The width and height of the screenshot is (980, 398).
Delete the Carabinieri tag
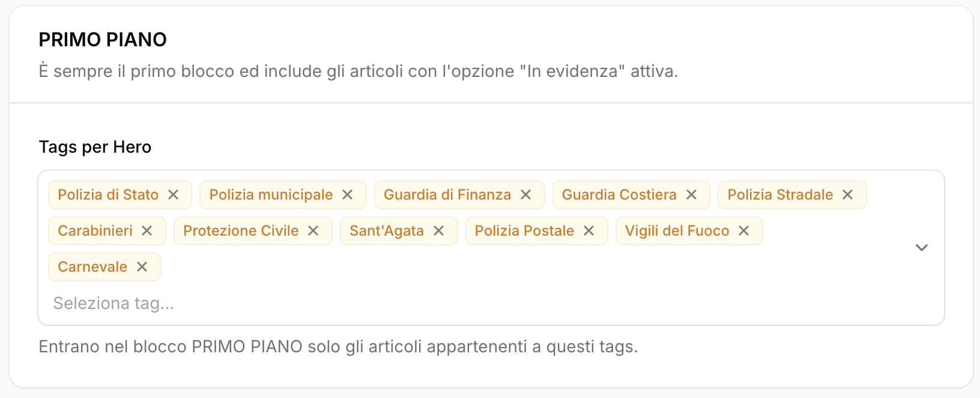pyautogui.click(x=147, y=231)
